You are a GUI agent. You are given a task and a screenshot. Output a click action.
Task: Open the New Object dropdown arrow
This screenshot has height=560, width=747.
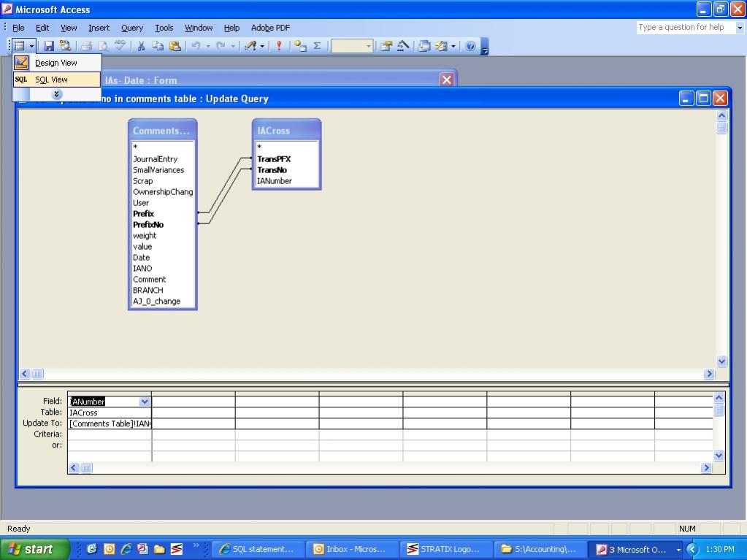[453, 46]
